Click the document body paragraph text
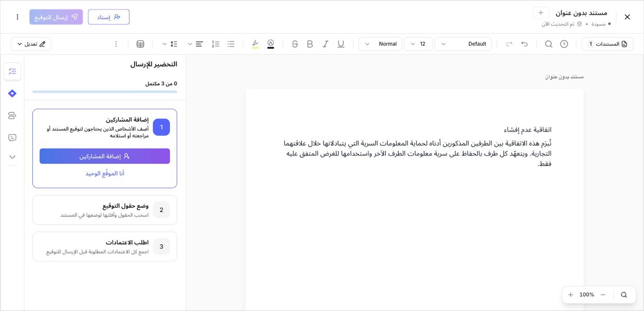644x311 pixels. point(418,153)
